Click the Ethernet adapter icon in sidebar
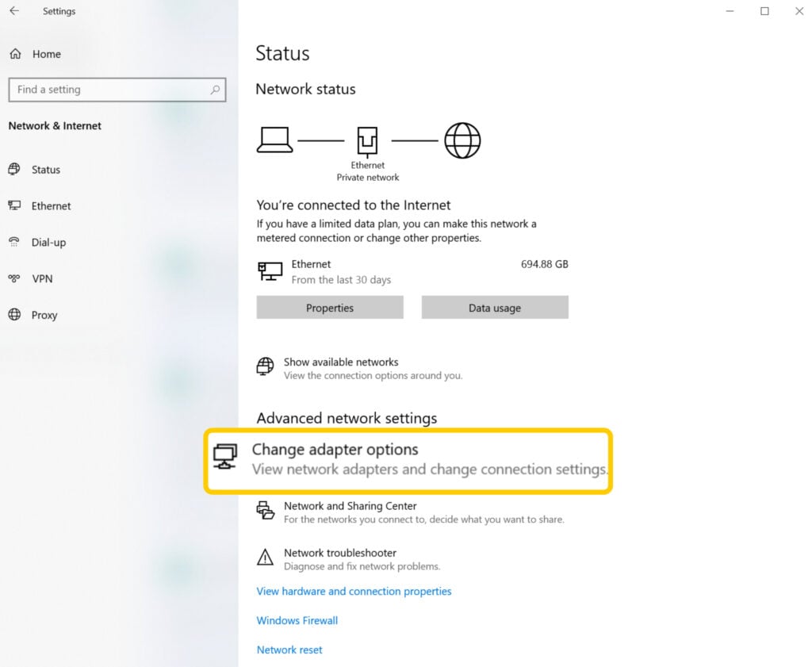 (16, 205)
